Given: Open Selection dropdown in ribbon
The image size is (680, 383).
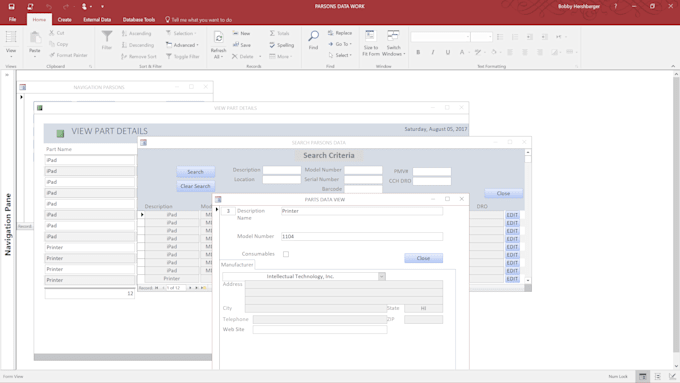Looking at the screenshot, I should [x=181, y=33].
